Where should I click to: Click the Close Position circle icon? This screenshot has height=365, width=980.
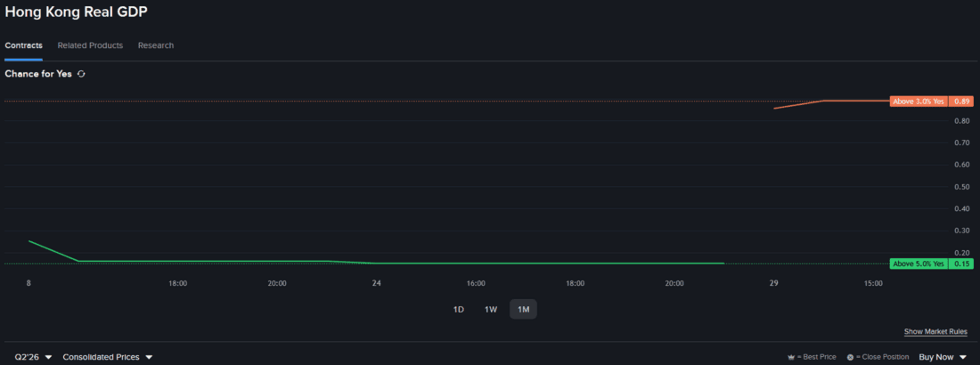click(x=850, y=357)
